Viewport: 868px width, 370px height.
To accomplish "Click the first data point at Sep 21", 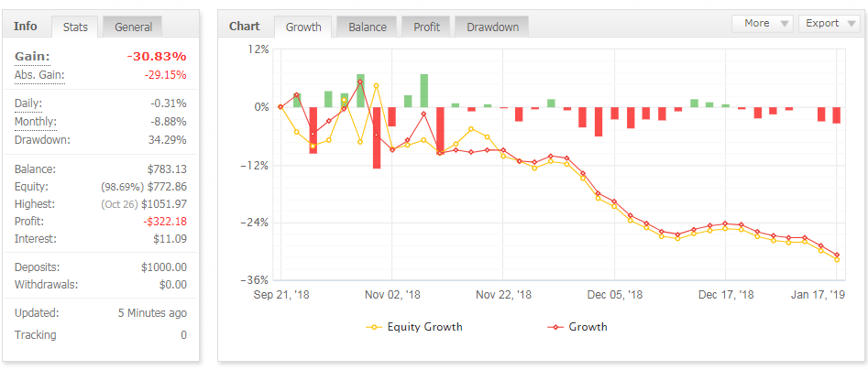I will coord(280,107).
